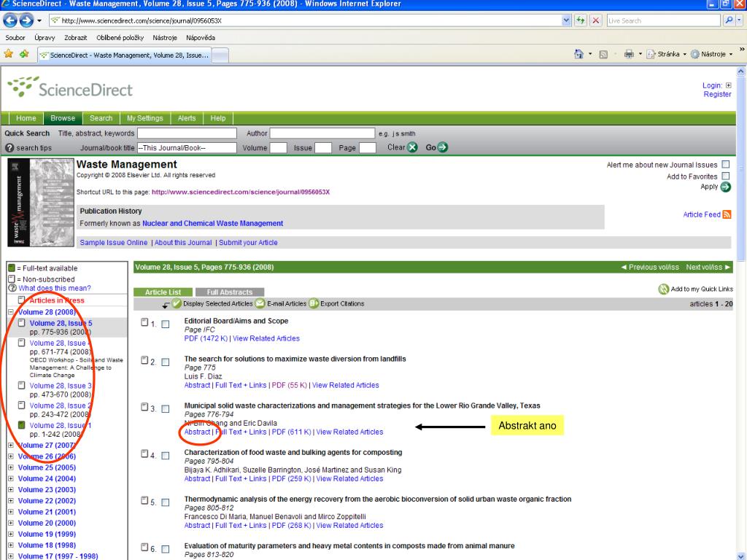This screenshot has width=747, height=560.
Task: Expand the Volume 25 (2005) tree node
Action: tap(11, 467)
